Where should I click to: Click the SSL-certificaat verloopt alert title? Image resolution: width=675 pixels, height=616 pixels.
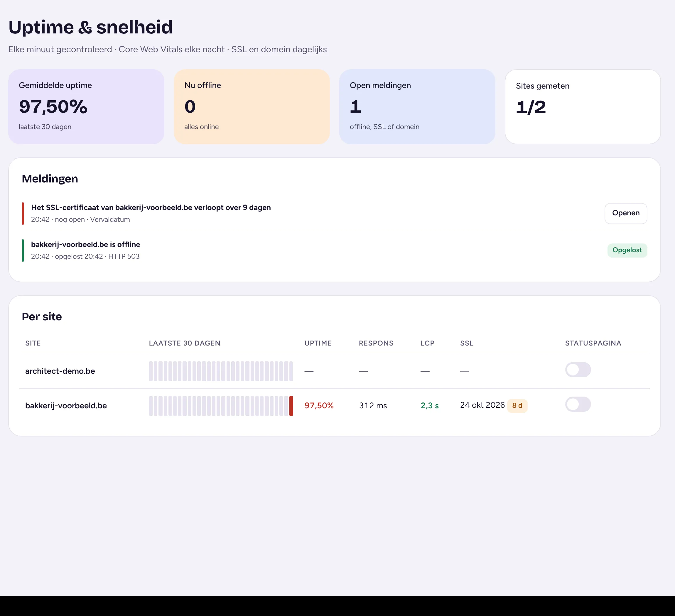coord(151,207)
